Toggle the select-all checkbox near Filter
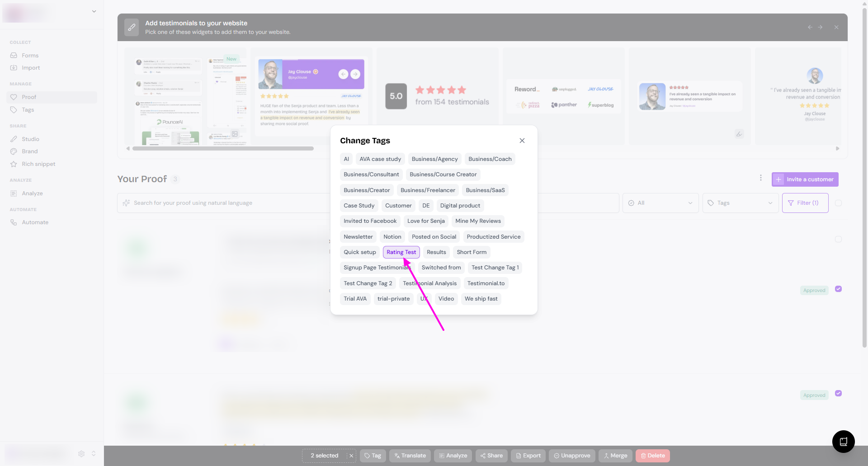 [838, 203]
